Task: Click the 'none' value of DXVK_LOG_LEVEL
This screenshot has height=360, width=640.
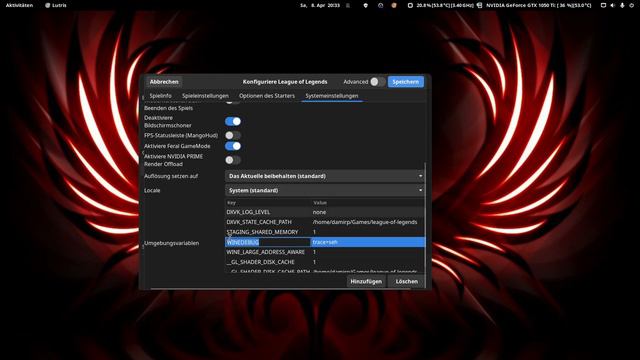Action: (368, 212)
